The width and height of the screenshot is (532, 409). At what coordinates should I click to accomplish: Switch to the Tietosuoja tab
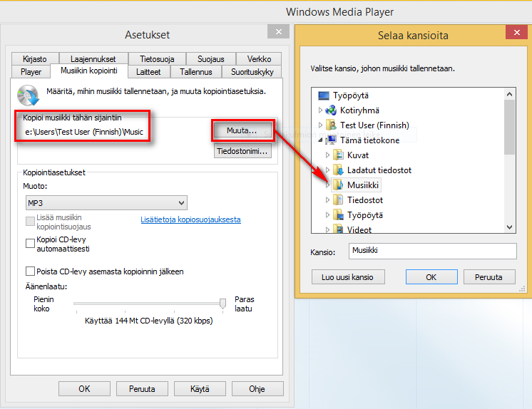coord(157,58)
